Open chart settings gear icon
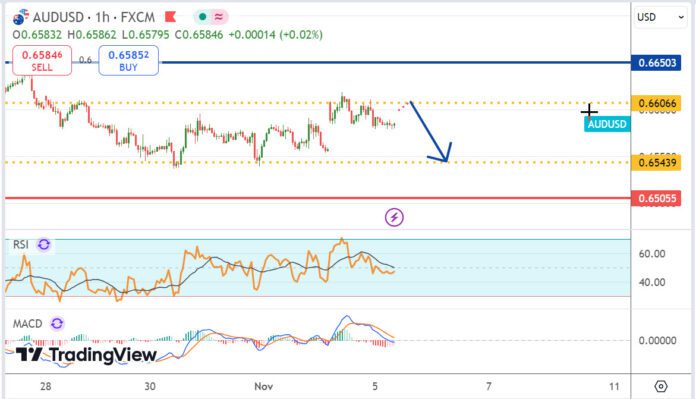 660,387
